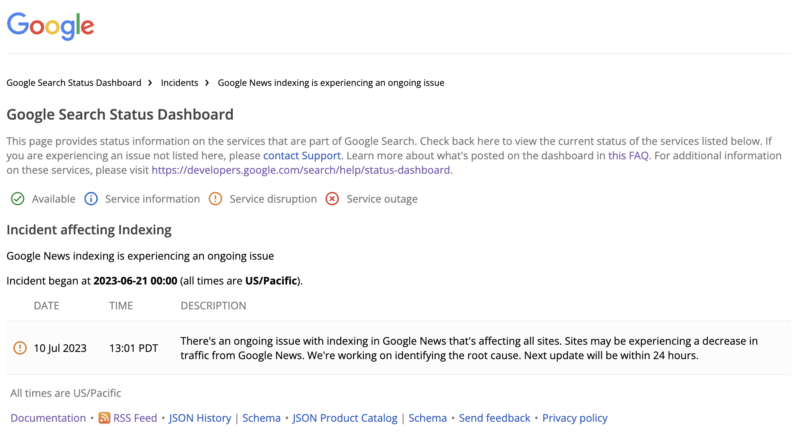Click the Service disruption legend label
Viewport: 796px width, 445px height.
pos(273,199)
